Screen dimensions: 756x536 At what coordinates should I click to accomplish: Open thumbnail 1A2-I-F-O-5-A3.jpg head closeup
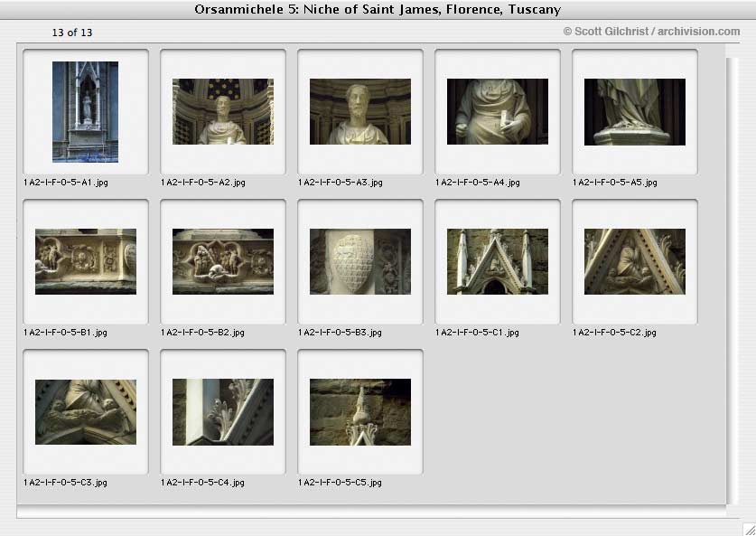tap(360, 111)
